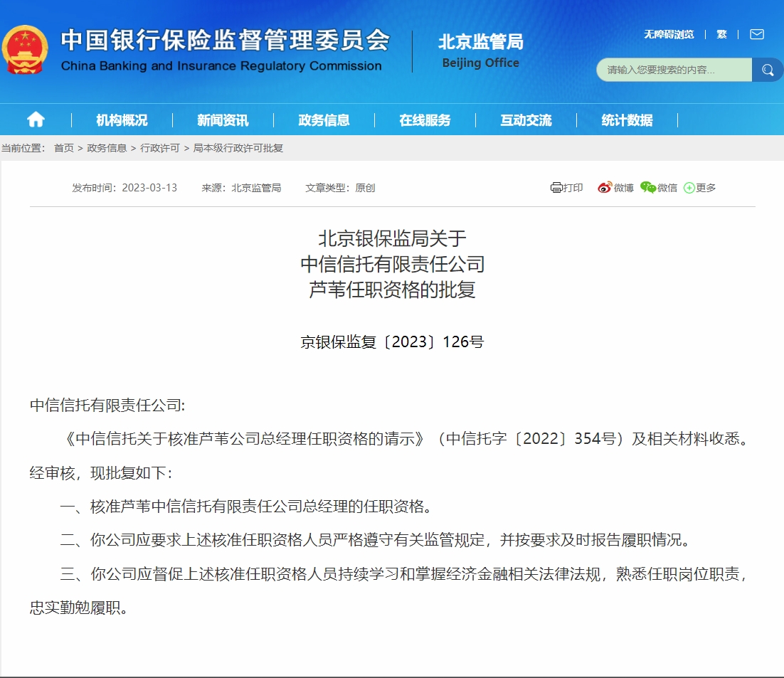
Task: Click 局本级行政许可批复 breadcrumb link
Action: click(238, 148)
